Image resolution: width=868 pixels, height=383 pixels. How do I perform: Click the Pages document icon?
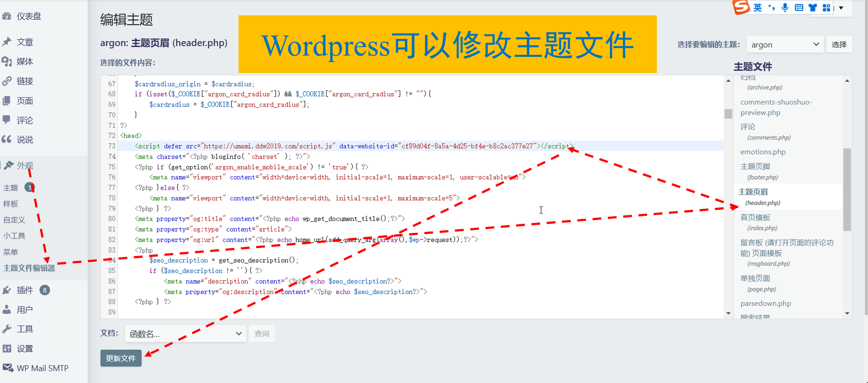(7, 100)
